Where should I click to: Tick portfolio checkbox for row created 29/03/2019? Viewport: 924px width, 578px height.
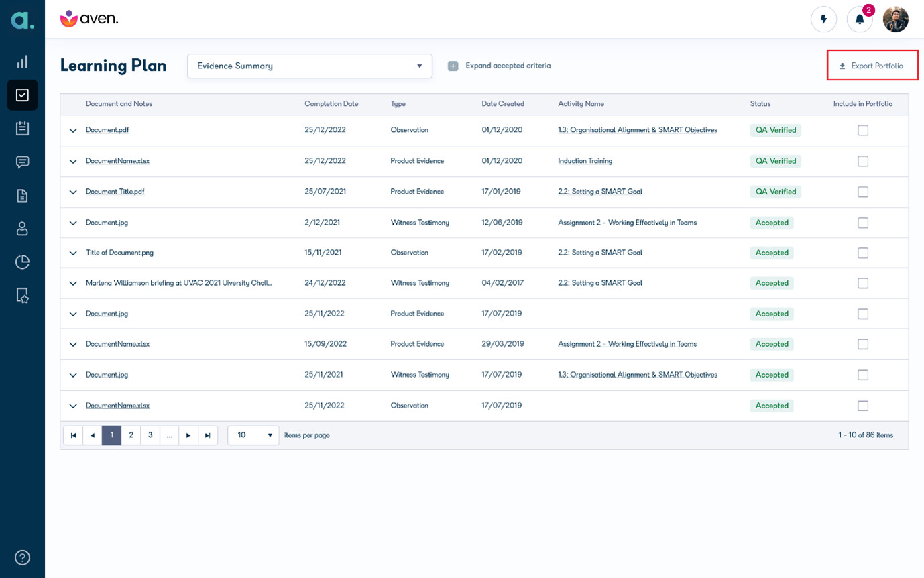863,344
